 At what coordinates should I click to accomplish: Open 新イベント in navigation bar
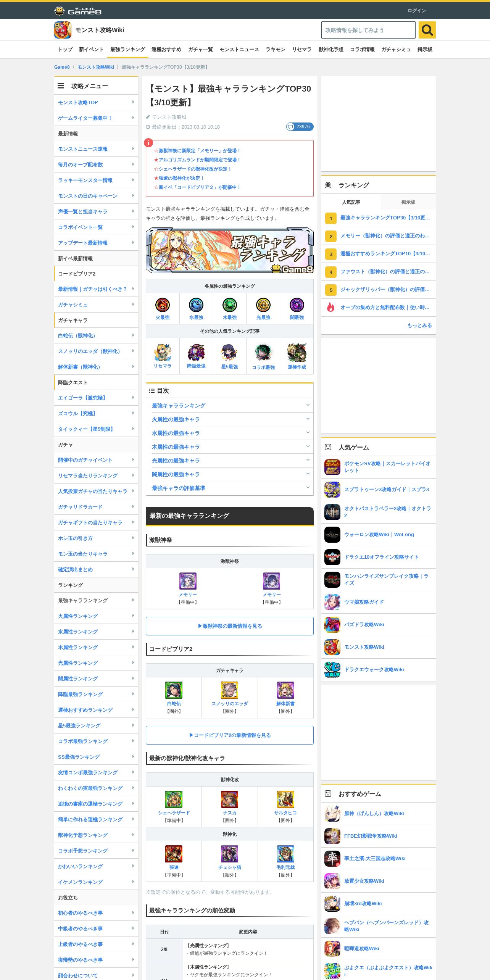coord(91,50)
